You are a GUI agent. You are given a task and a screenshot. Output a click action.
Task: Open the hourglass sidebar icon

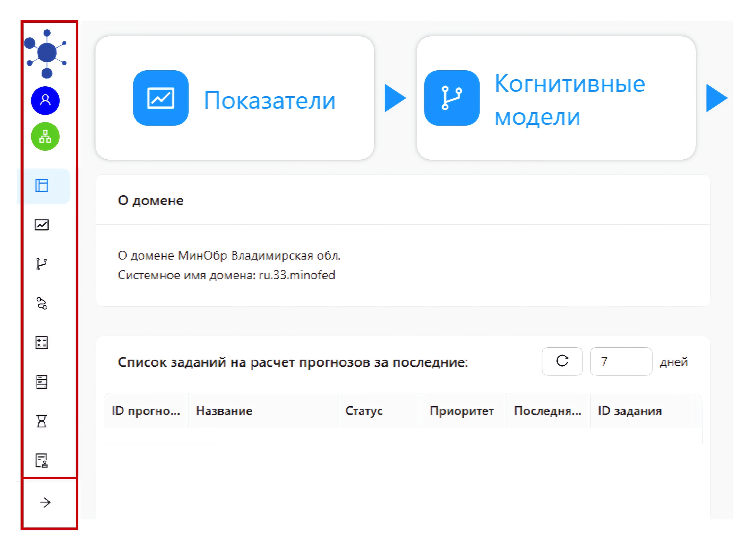(42, 421)
